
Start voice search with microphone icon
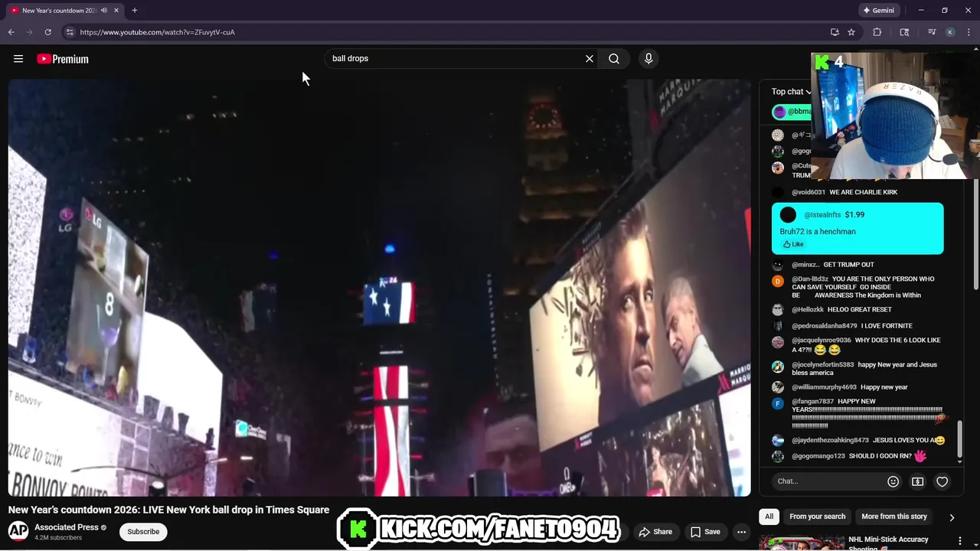(648, 59)
